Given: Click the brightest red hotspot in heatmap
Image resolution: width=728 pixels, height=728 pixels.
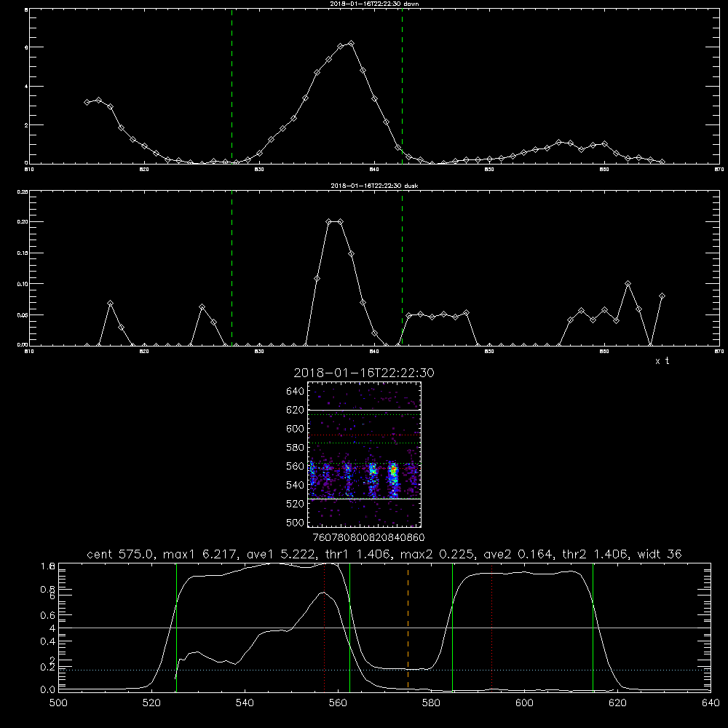Looking at the screenshot, I should tap(394, 471).
